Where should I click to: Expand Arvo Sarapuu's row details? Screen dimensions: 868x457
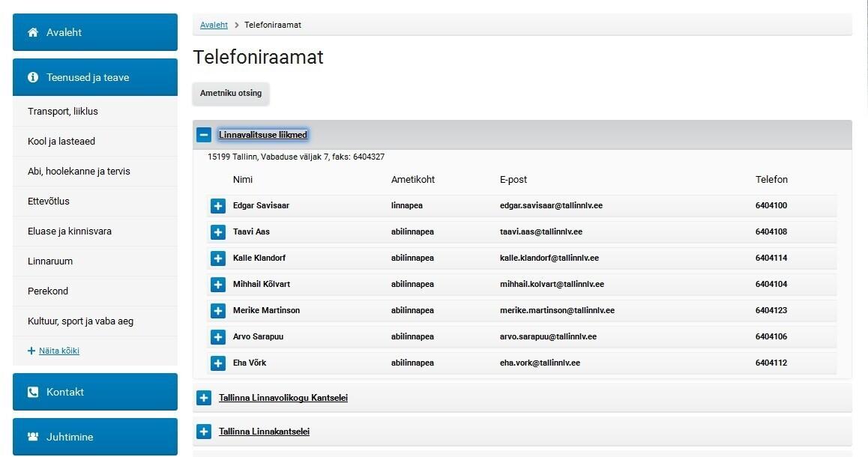(x=218, y=336)
